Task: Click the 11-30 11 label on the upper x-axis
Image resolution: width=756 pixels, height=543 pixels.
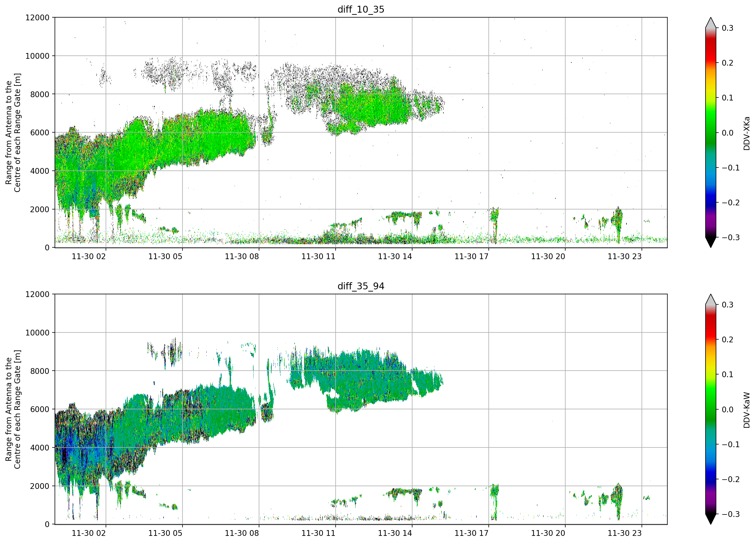Action: click(x=318, y=256)
